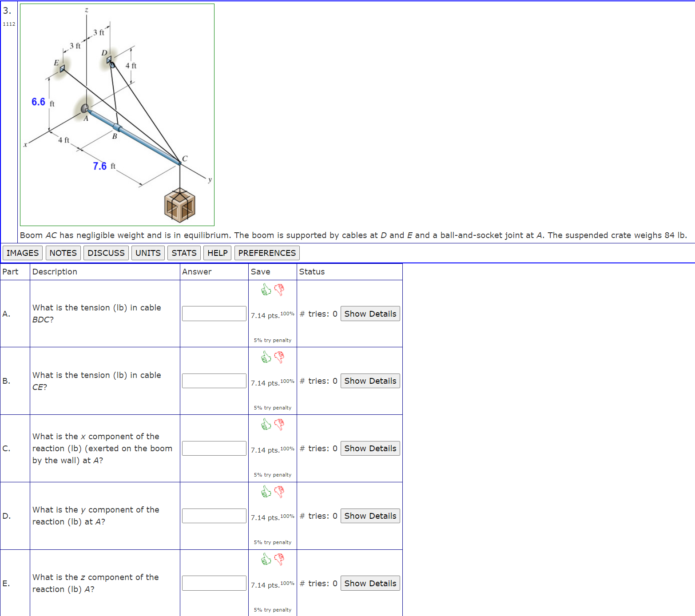Click red thumbs-down icon for part A

click(x=279, y=290)
